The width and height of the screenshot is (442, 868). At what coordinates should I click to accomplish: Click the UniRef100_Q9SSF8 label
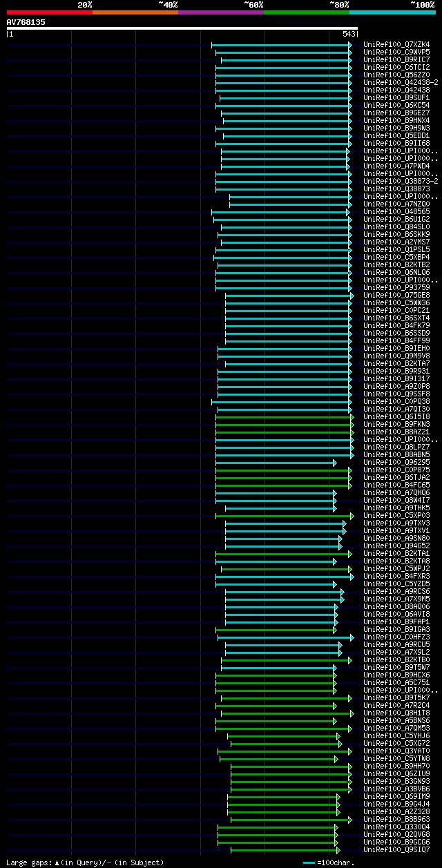(x=396, y=394)
